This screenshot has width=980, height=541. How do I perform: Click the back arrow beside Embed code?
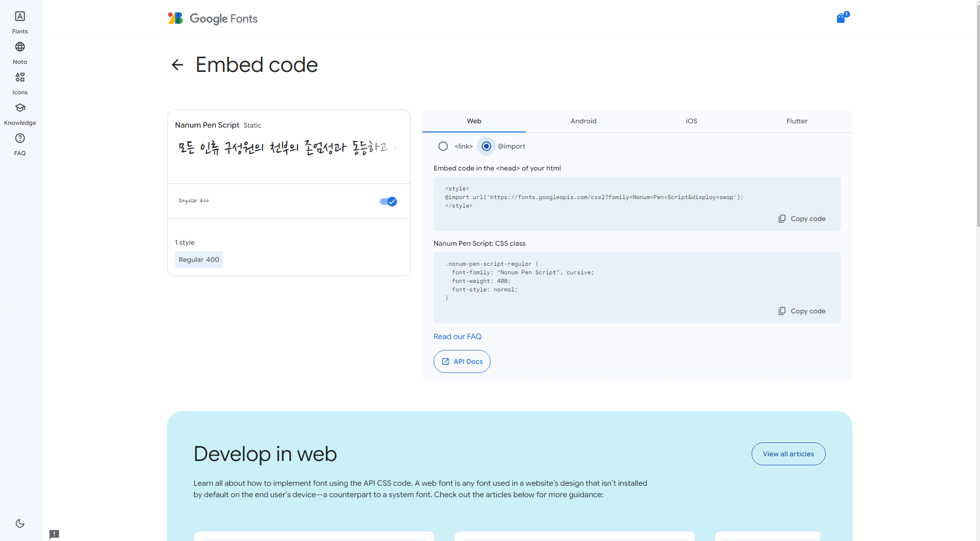177,65
